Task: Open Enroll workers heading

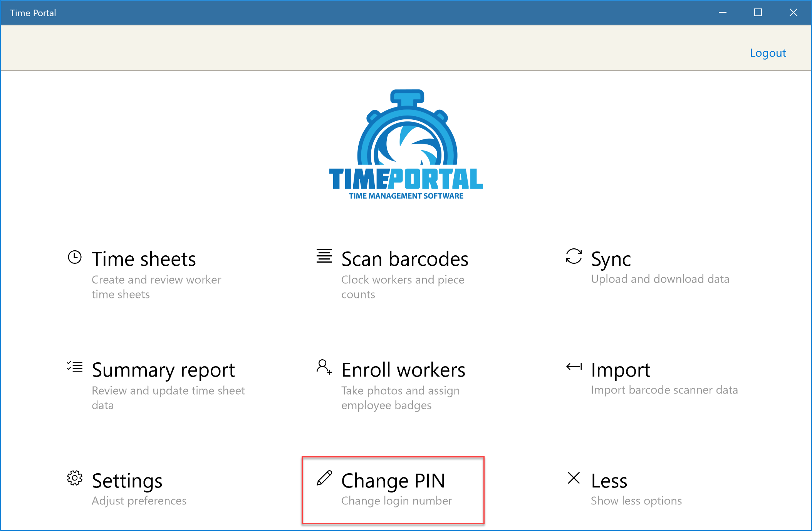Action: coord(403,370)
